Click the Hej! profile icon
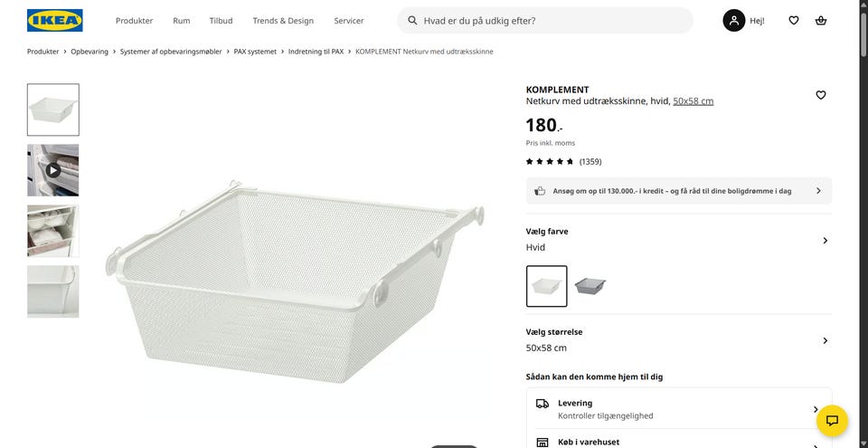This screenshot has height=448, width=868. click(734, 20)
